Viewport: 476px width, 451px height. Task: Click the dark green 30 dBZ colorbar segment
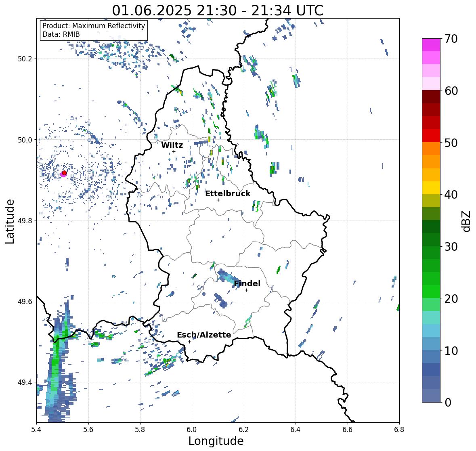(x=431, y=240)
